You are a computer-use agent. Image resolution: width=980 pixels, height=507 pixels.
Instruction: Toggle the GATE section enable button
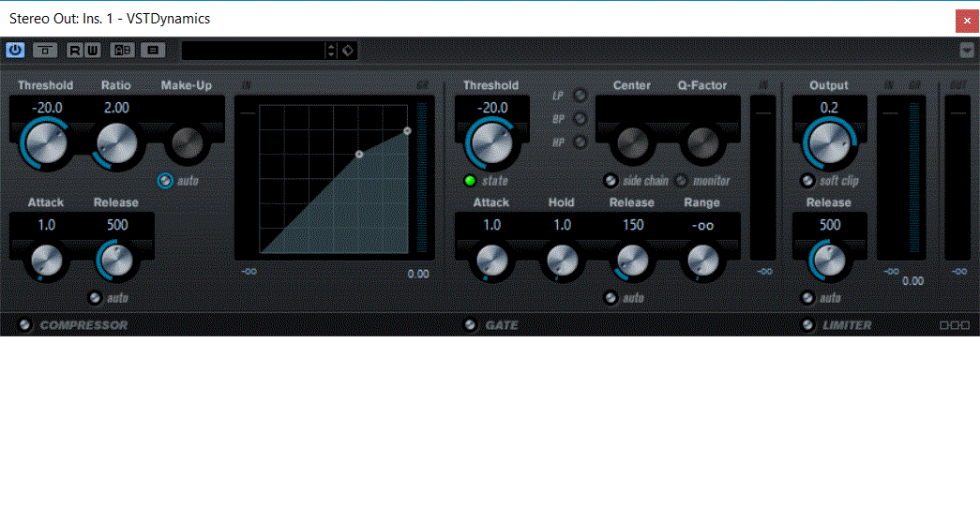(x=470, y=325)
